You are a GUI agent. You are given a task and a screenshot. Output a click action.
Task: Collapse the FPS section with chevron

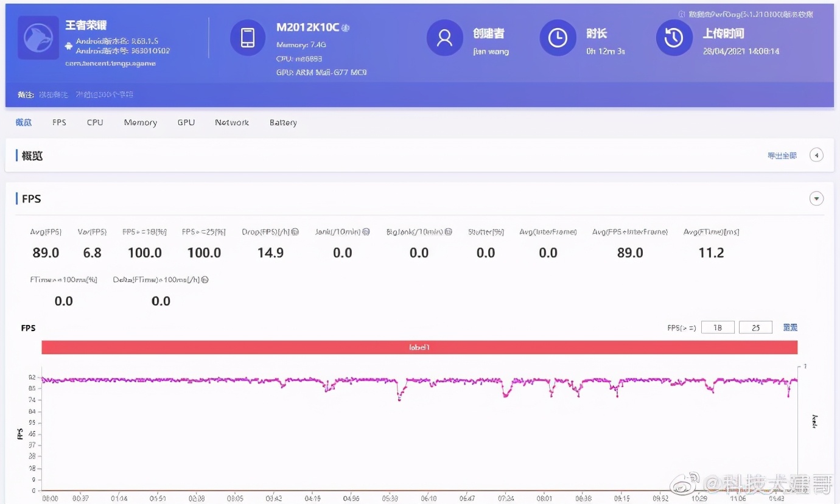coord(816,198)
